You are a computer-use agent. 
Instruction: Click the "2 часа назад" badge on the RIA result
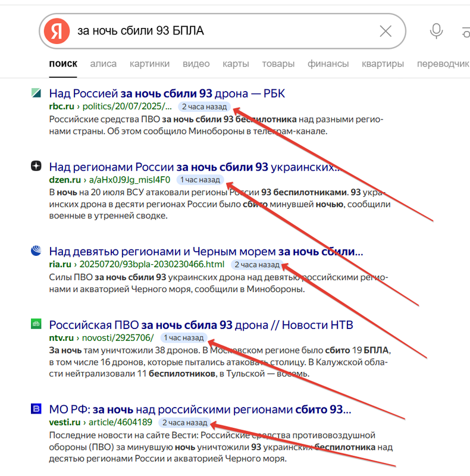point(257,265)
